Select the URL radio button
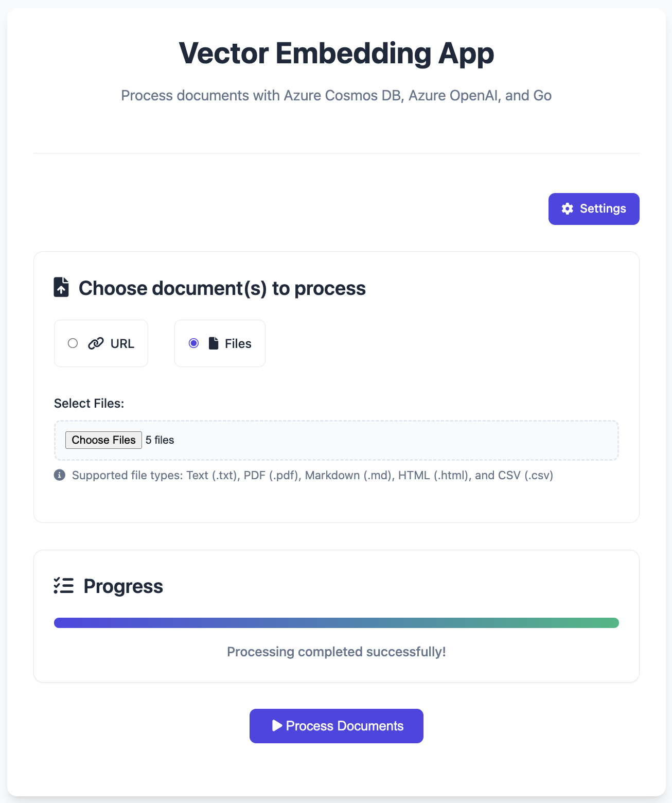Viewport: 672px width, 803px height. (x=73, y=343)
